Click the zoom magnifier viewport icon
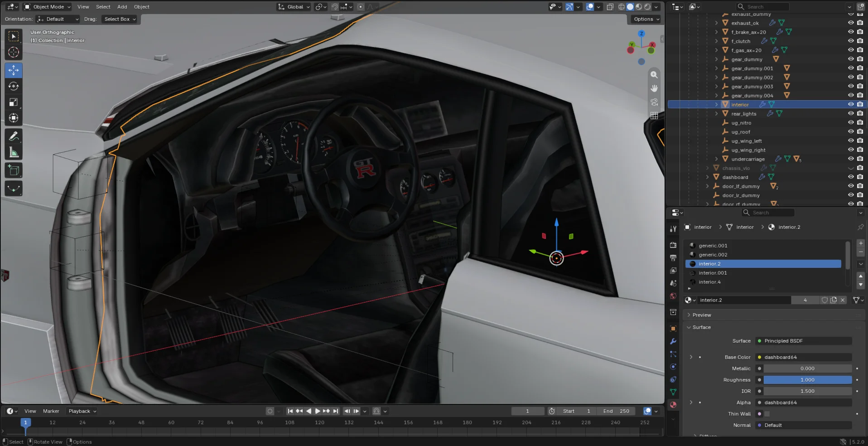This screenshot has width=868, height=446. [x=654, y=75]
